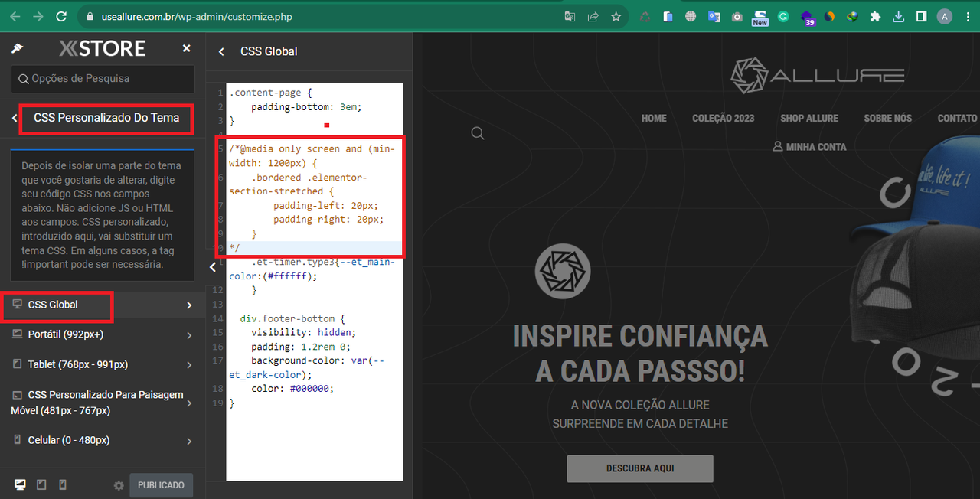Viewport: 980px width, 499px height.
Task: Click the recycle arrows extension icon
Action: tap(645, 16)
